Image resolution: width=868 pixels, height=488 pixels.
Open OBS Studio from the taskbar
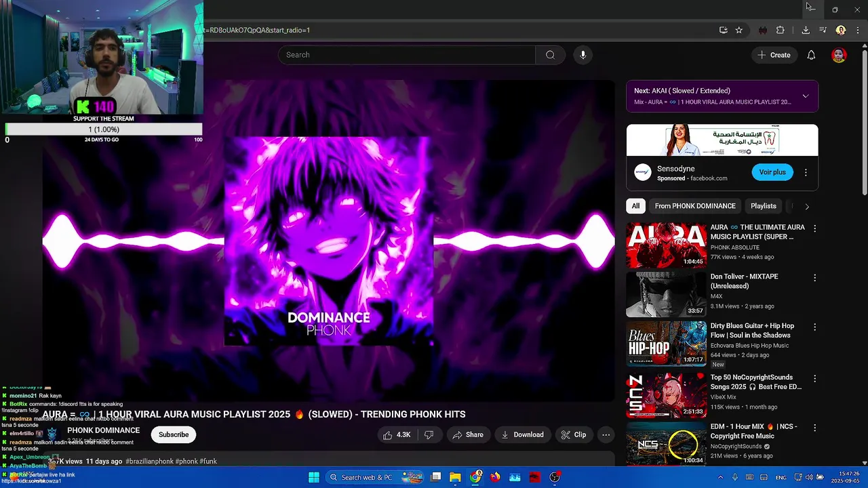[555, 477]
